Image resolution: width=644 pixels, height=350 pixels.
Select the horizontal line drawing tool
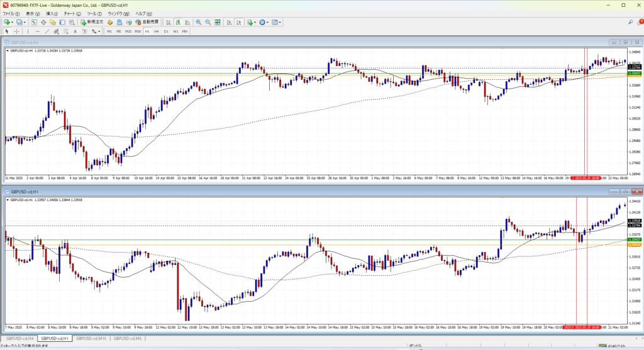(x=38, y=31)
